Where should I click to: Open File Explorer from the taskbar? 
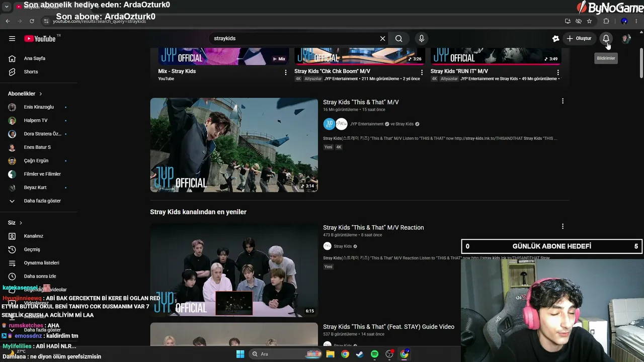tap(331, 354)
